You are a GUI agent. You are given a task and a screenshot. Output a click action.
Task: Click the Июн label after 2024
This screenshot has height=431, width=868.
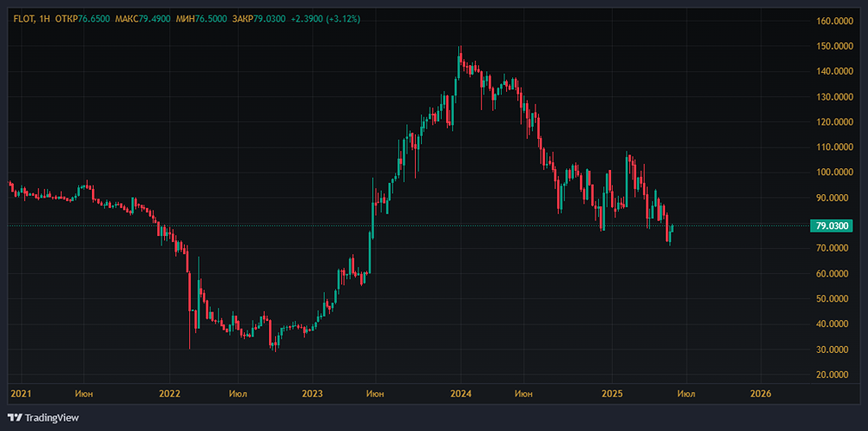[x=523, y=394]
